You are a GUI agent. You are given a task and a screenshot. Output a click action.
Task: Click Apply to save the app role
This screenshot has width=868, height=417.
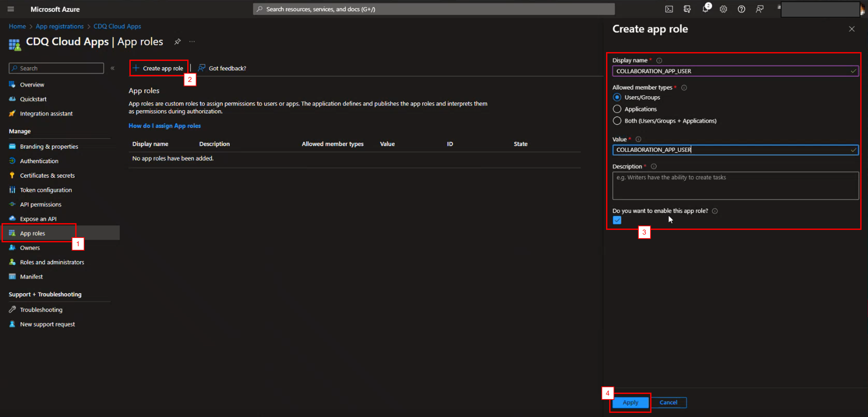630,403
